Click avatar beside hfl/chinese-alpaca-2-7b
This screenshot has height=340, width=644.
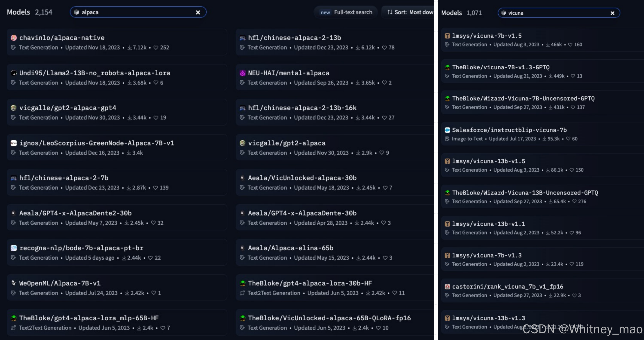point(14,178)
